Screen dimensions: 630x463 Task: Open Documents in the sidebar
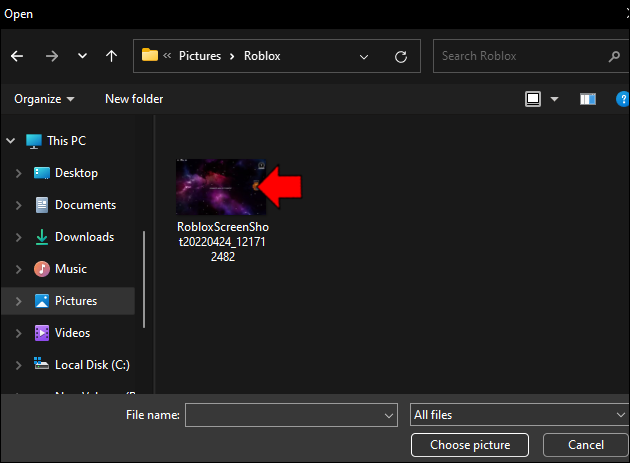coord(75,205)
